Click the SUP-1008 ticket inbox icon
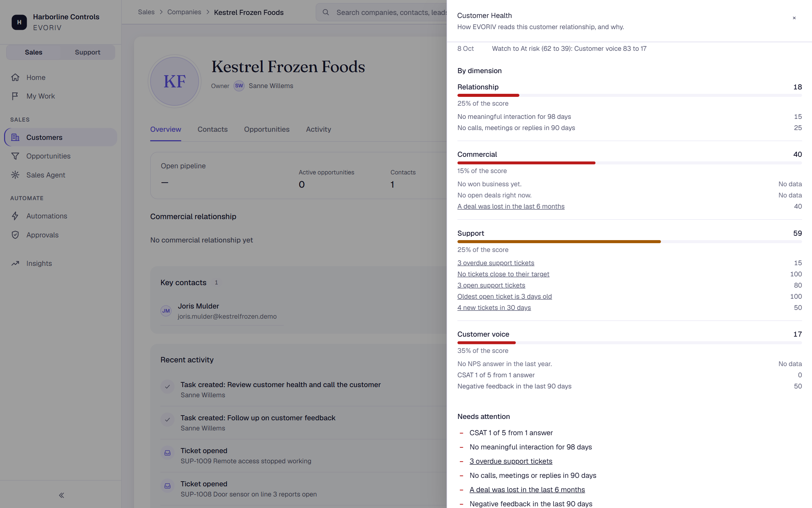The image size is (812, 508). click(x=167, y=486)
